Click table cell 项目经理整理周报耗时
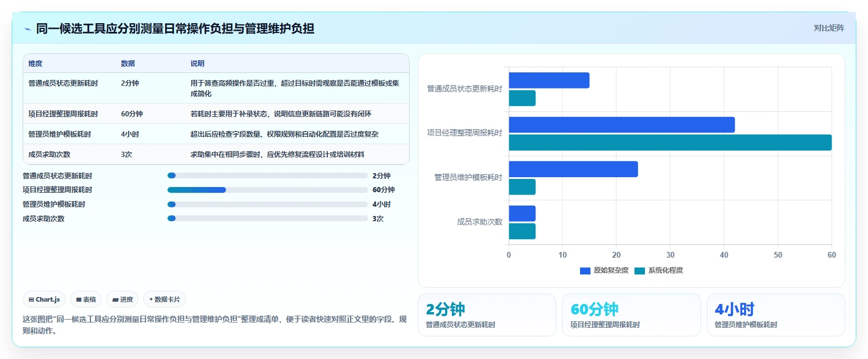Screen dimensions: 868x359 [x=63, y=114]
